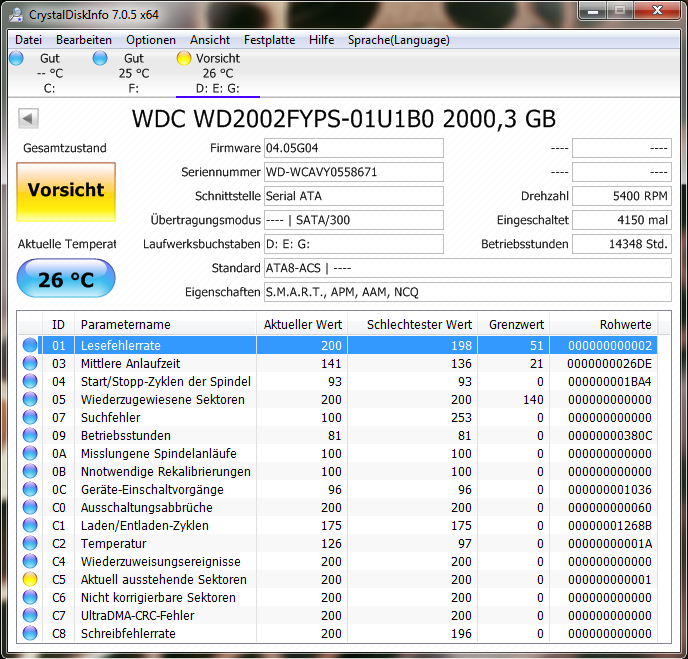688x659 pixels.
Task: Click status orb of Suchfehler row
Action: pyautogui.click(x=30, y=417)
